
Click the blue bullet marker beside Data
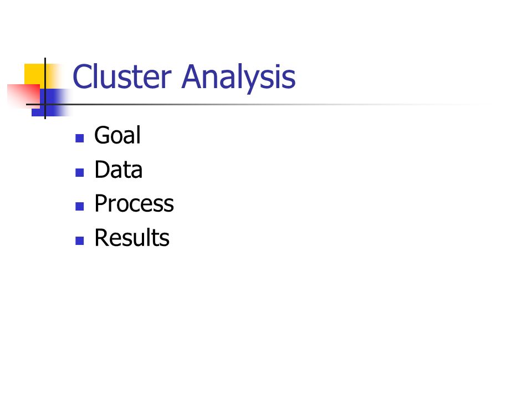[x=79, y=172]
